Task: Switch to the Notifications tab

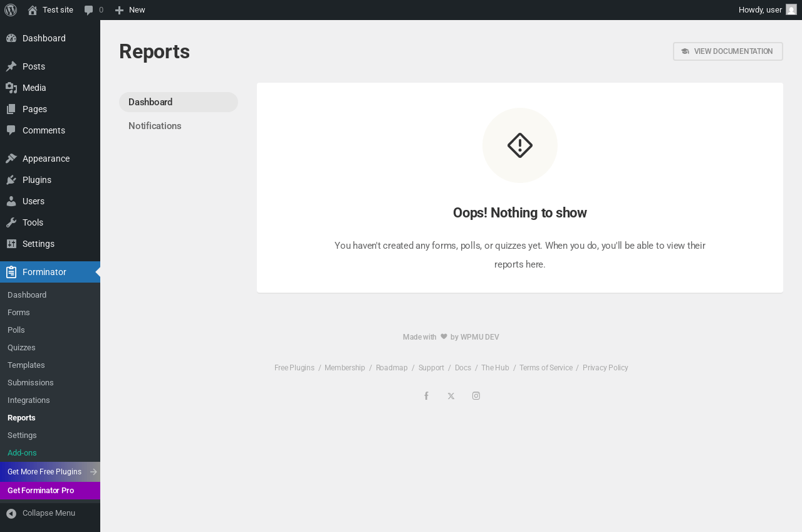Action: point(179,126)
